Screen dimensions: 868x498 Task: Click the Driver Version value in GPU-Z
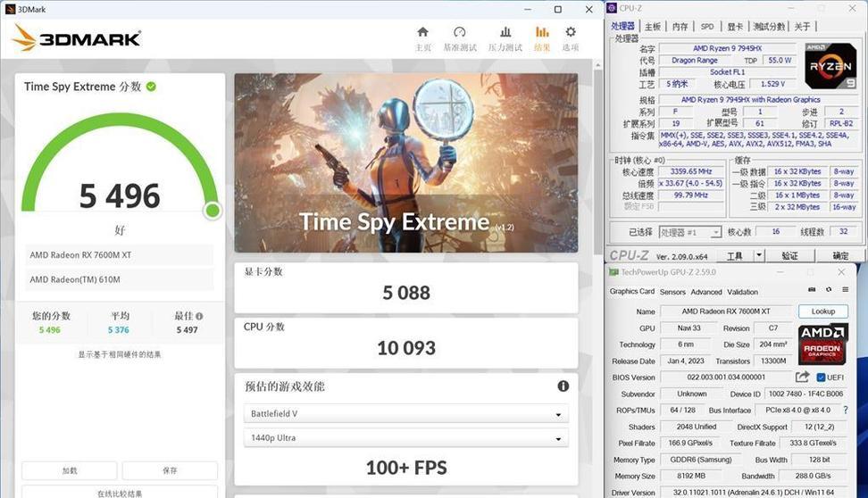coord(754,492)
